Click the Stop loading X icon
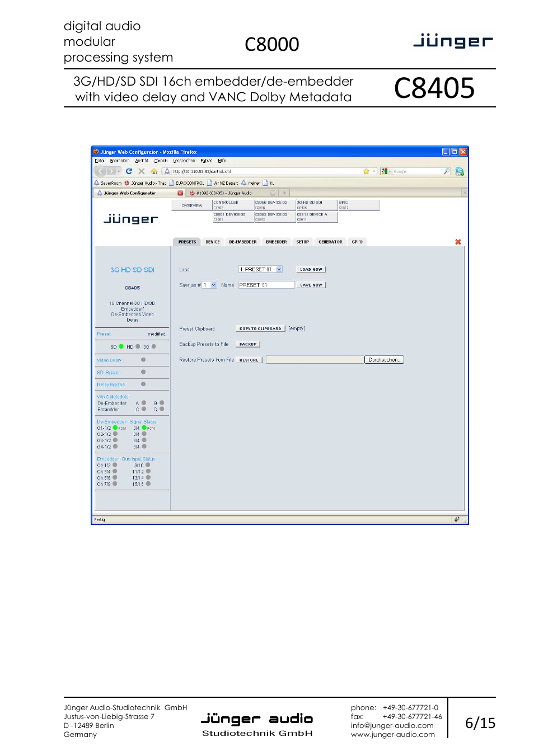 (141, 171)
